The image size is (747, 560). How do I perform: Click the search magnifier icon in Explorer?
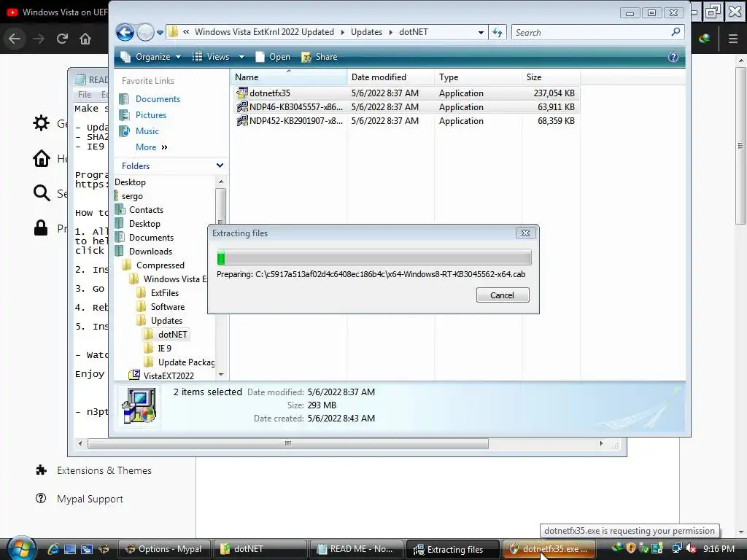tap(676, 32)
